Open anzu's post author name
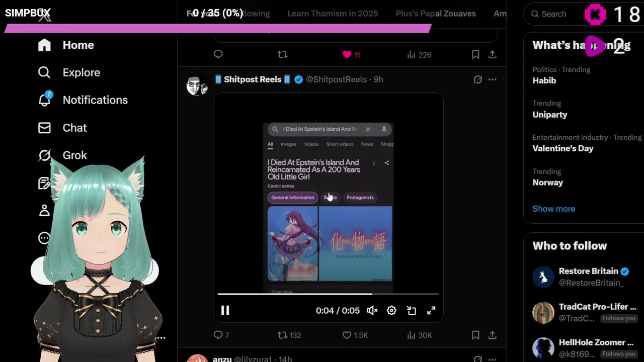This screenshot has width=644, height=362. click(x=222, y=358)
